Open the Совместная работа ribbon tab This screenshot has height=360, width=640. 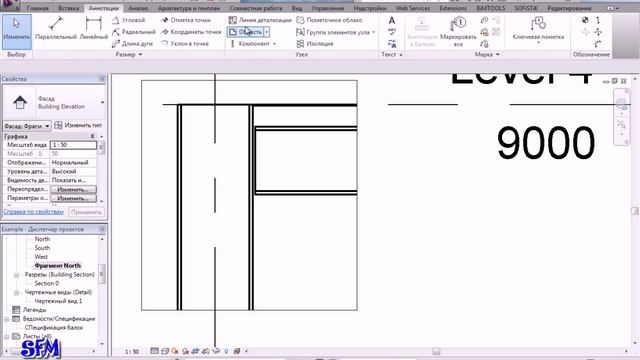pos(256,8)
